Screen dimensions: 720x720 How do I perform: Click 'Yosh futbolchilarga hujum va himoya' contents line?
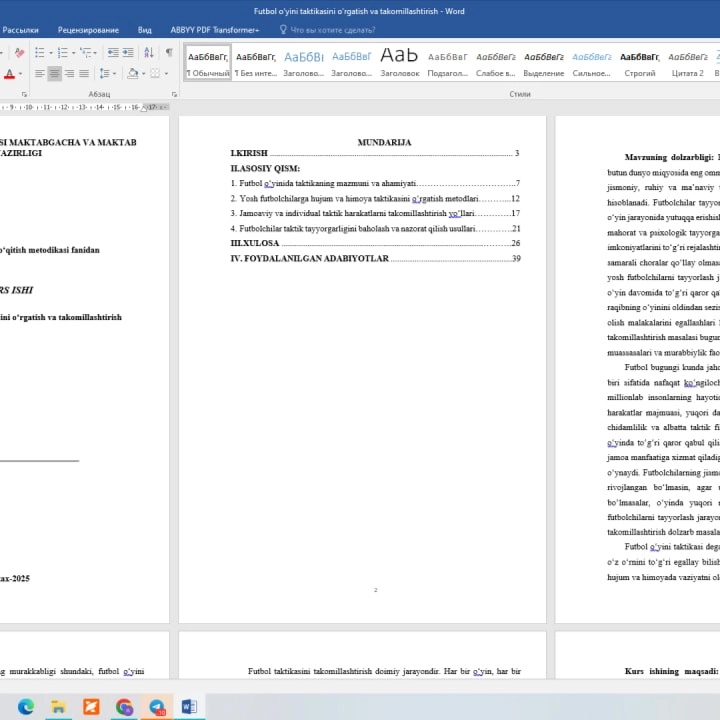pyautogui.click(x=375, y=198)
